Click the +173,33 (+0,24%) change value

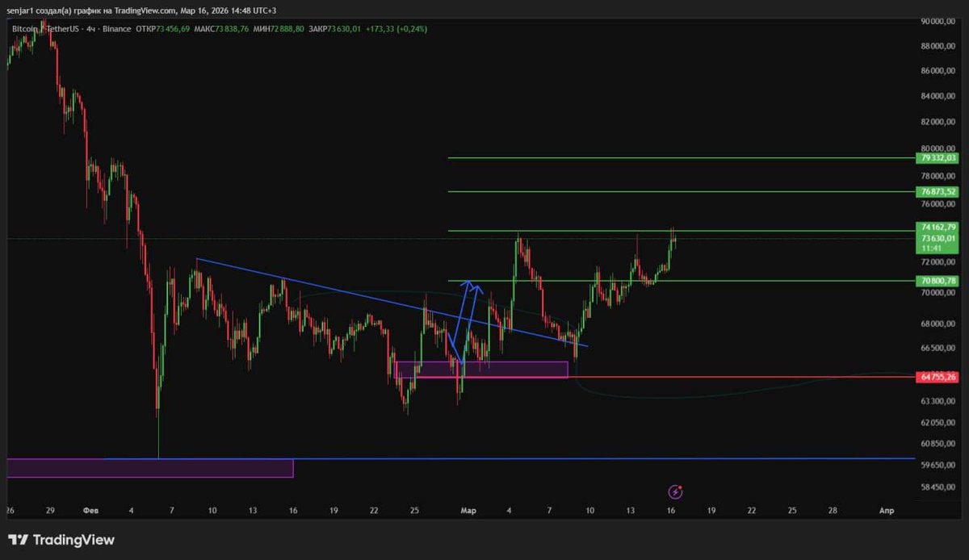pos(396,28)
